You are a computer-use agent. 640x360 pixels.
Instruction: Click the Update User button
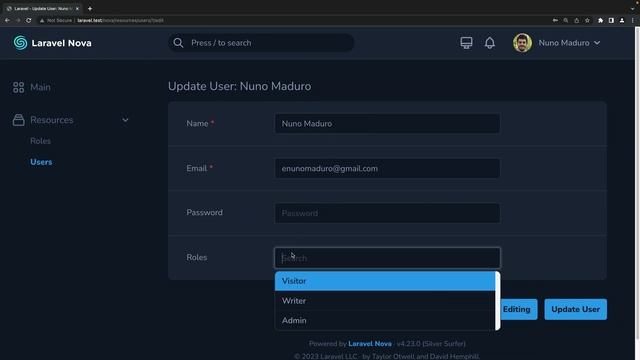(x=576, y=309)
